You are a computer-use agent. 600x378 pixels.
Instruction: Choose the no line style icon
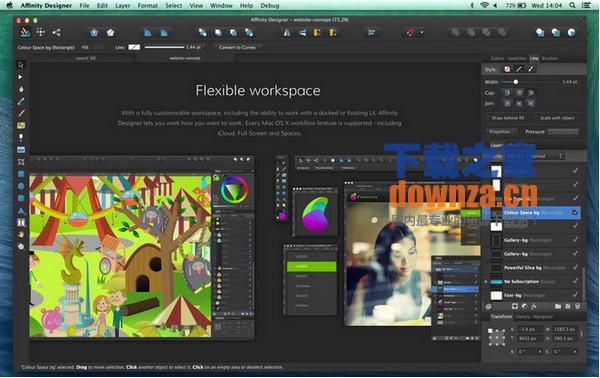[x=507, y=69]
